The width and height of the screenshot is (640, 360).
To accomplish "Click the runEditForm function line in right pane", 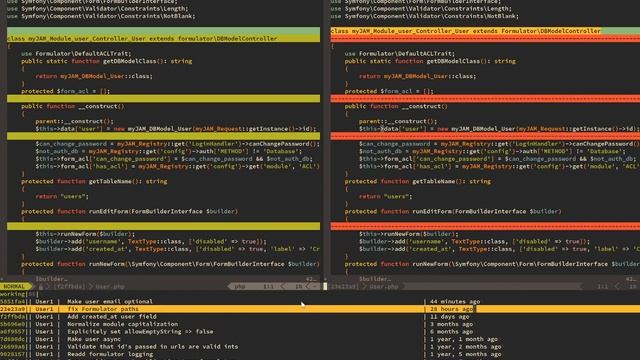I will [x=453, y=211].
